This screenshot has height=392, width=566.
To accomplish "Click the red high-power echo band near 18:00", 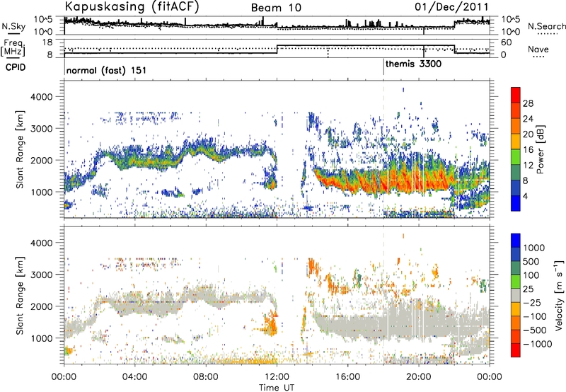I will 383,183.
